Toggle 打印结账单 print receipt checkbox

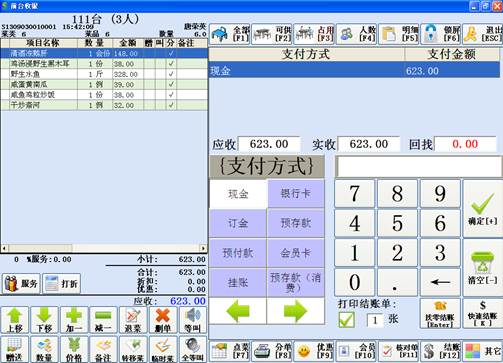[x=347, y=320]
